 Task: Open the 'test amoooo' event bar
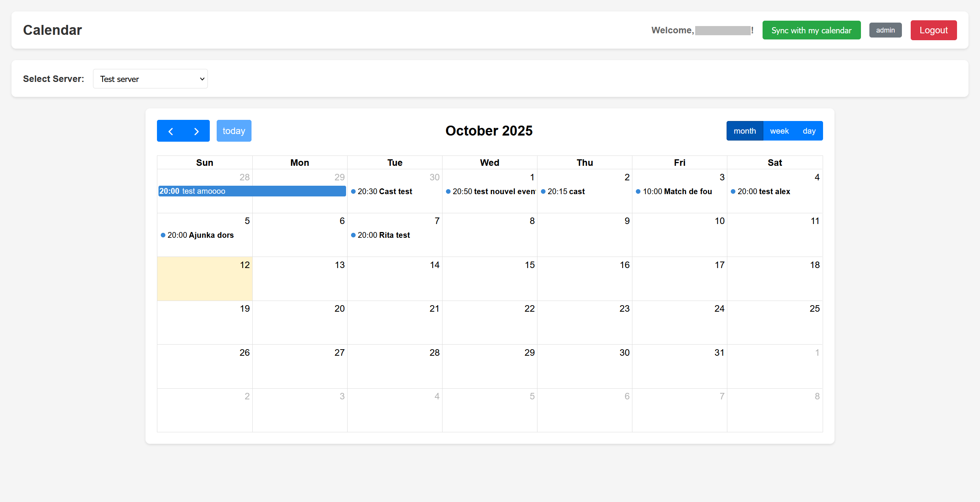(x=252, y=191)
